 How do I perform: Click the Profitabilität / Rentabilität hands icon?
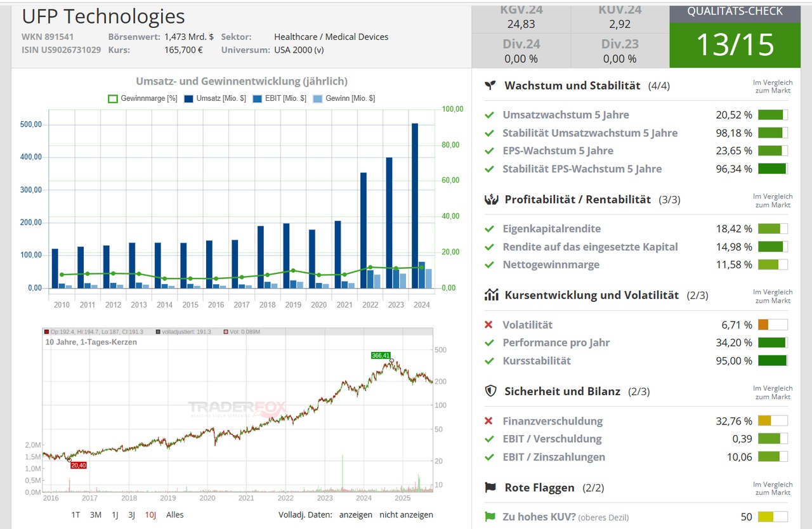[x=490, y=199]
